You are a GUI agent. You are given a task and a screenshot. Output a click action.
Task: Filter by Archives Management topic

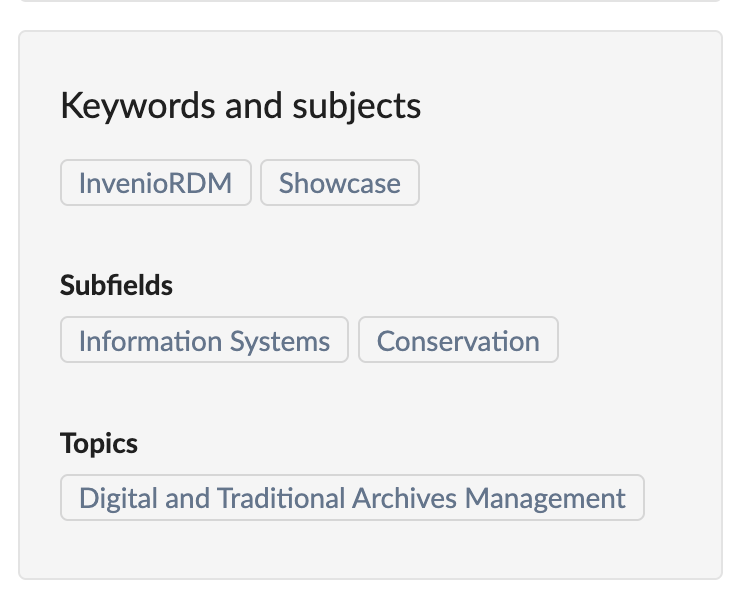coord(352,498)
